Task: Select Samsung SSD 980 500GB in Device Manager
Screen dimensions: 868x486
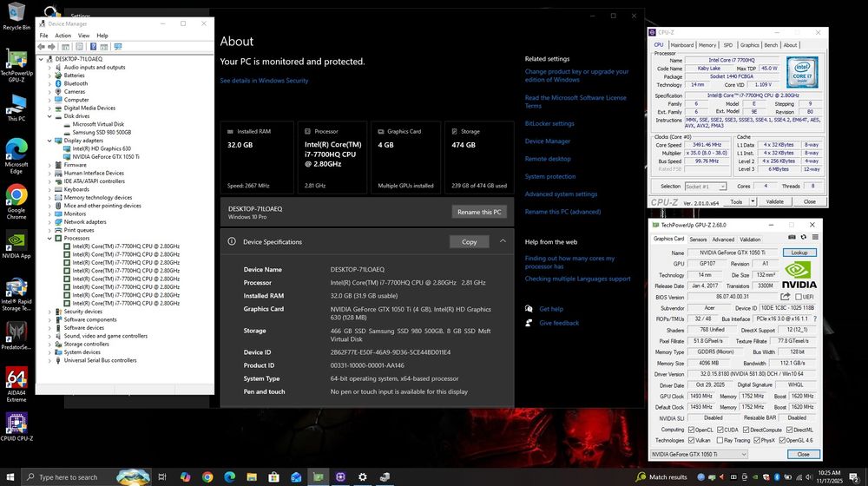Action: (x=102, y=132)
